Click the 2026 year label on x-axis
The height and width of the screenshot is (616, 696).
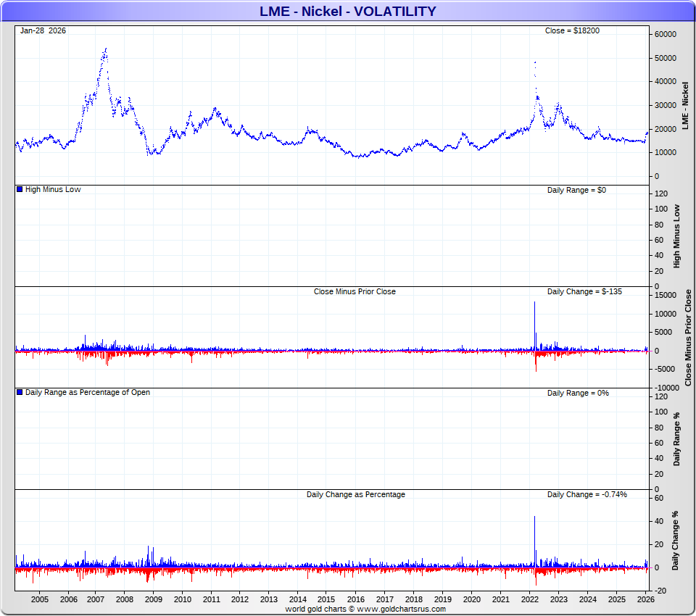(x=646, y=599)
